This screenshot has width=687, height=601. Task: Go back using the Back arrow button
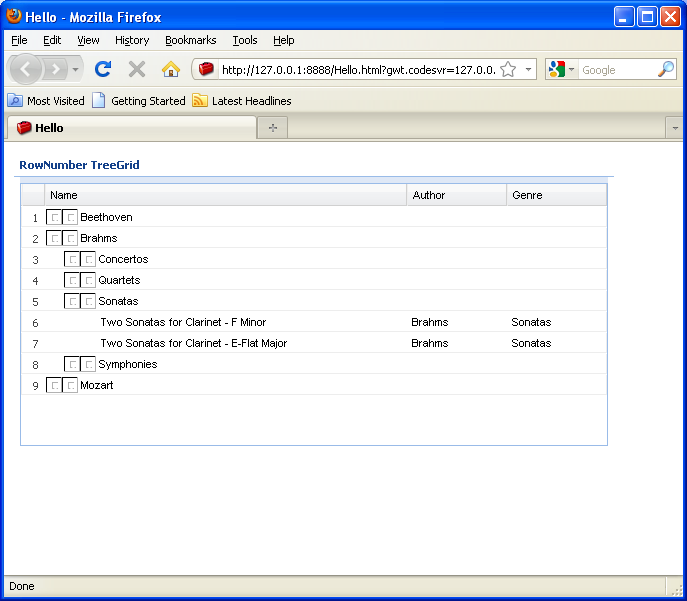[25, 69]
